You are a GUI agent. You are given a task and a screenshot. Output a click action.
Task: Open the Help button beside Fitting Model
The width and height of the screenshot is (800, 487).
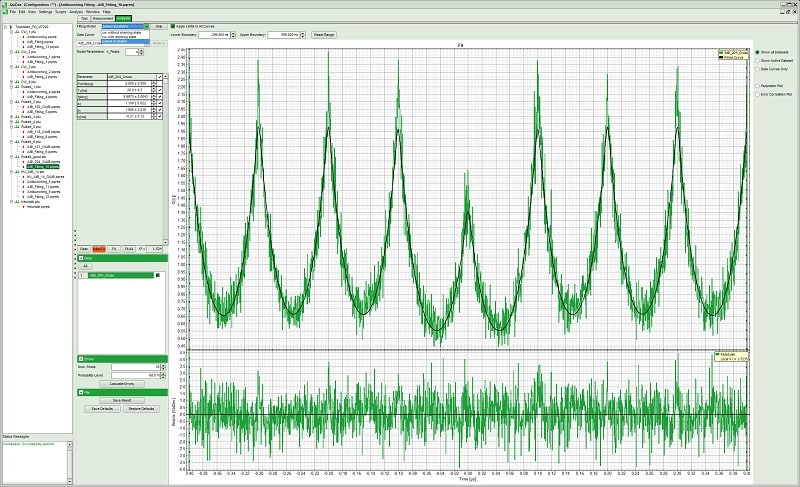point(158,26)
